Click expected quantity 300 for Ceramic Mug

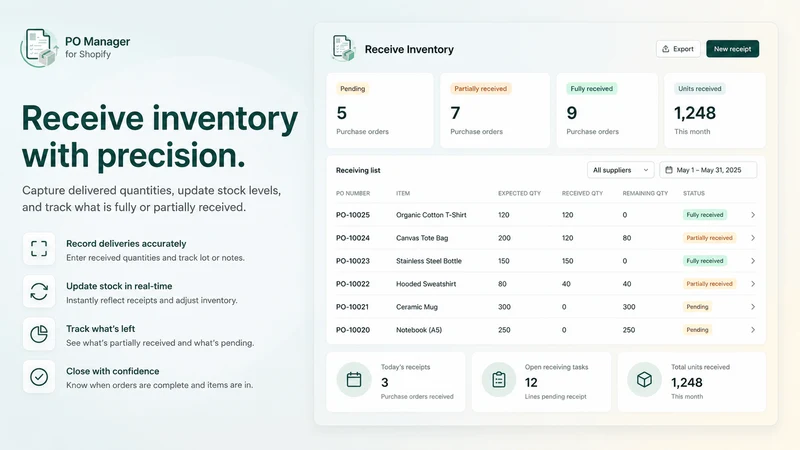pos(504,307)
